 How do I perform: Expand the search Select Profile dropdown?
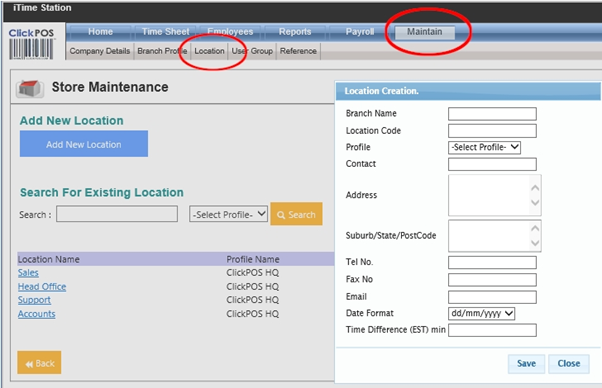pyautogui.click(x=228, y=214)
